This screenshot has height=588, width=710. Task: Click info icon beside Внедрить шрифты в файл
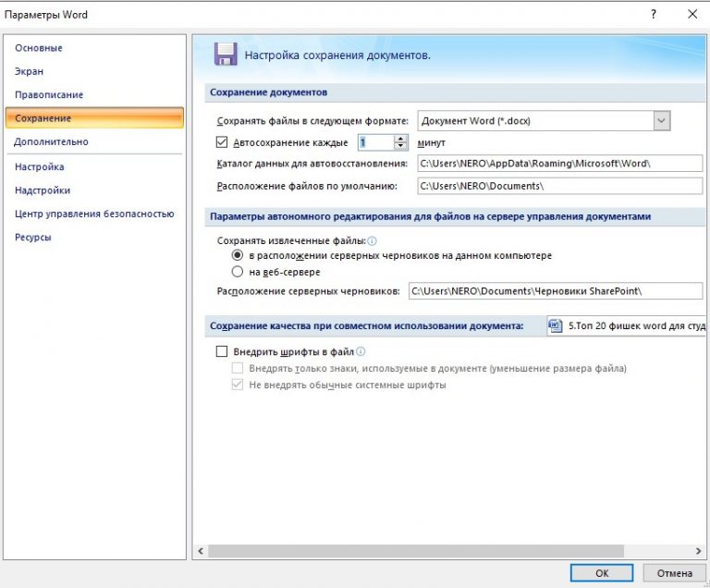361,351
